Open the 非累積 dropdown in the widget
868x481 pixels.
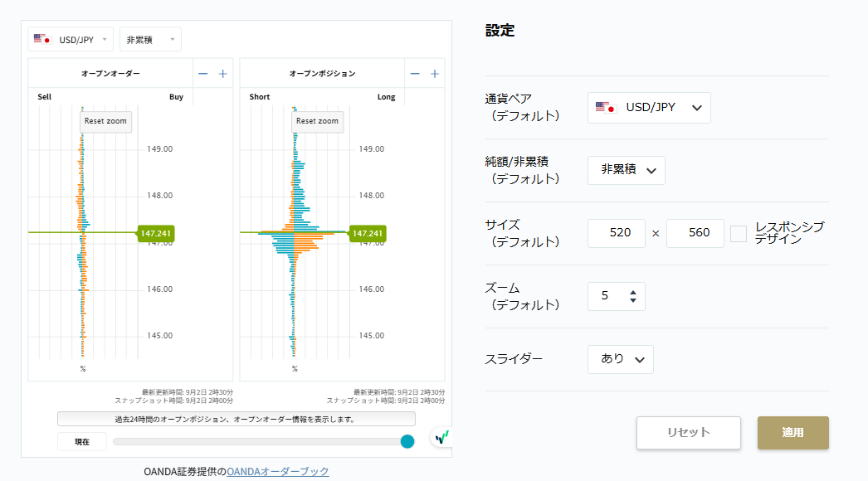(150, 39)
